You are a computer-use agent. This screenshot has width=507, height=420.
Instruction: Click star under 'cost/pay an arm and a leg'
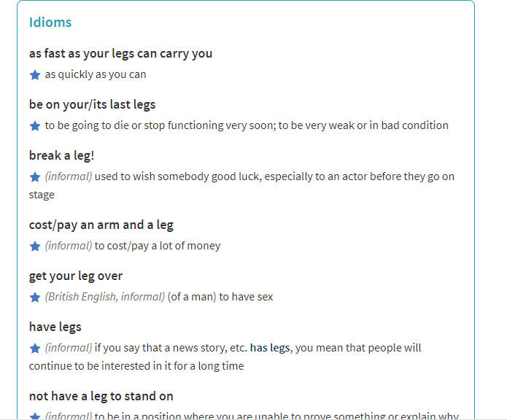tap(34, 246)
